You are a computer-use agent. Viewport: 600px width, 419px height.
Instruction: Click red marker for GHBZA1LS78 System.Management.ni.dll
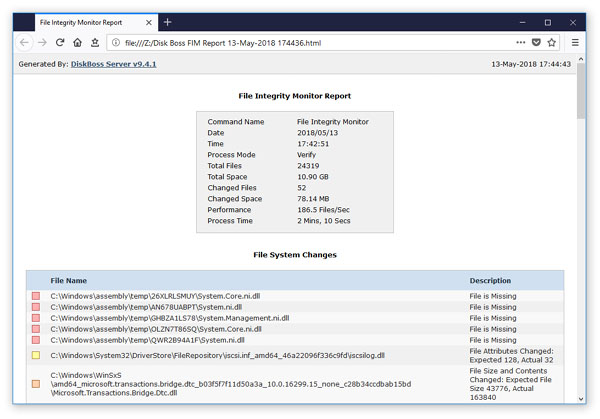(36, 318)
